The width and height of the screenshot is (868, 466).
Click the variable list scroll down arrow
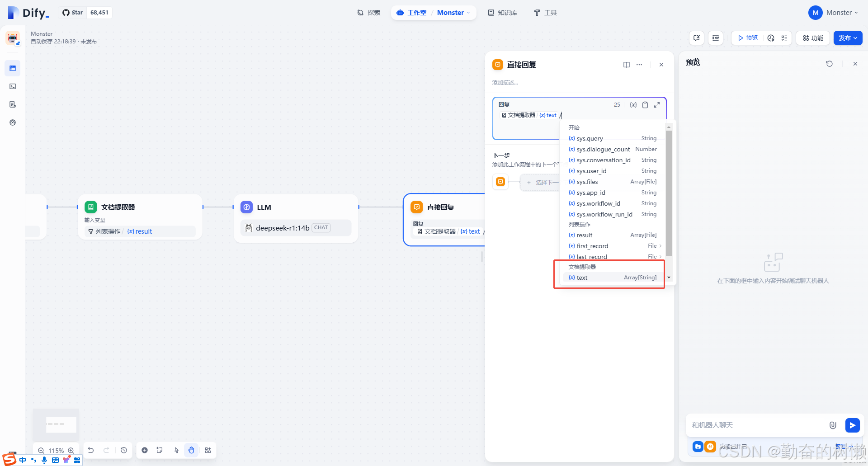coord(669,278)
